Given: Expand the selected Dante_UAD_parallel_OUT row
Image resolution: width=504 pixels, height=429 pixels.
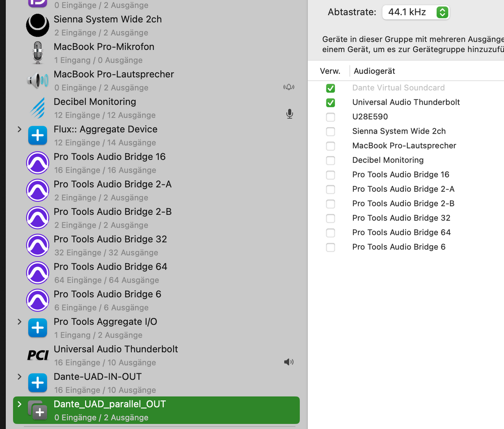Looking at the screenshot, I should click(19, 404).
